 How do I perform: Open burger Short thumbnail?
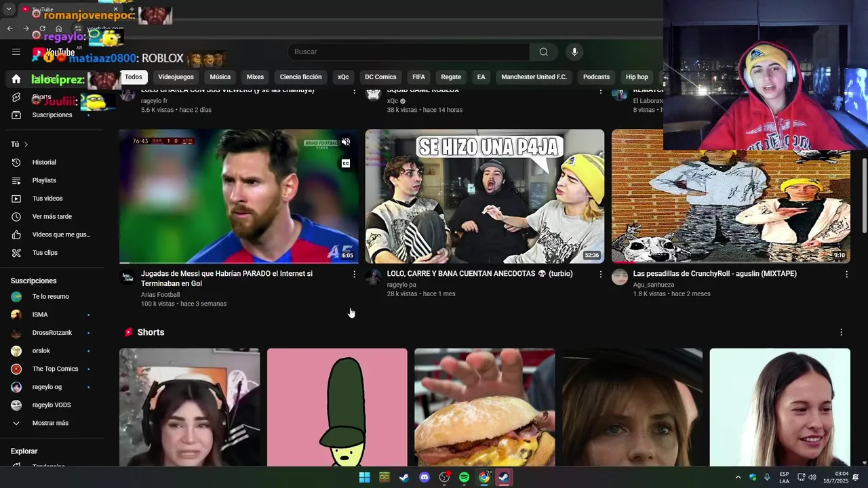485,407
